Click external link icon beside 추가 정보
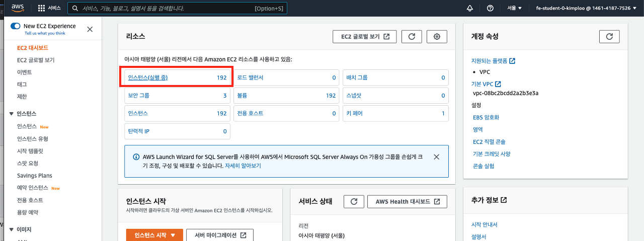Image resolution: width=644 pixels, height=241 pixels. (x=504, y=200)
